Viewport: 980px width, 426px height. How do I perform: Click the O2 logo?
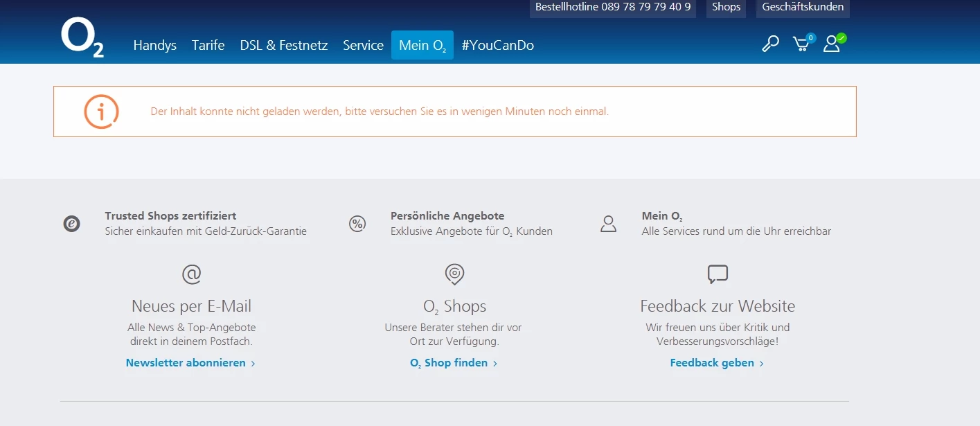click(82, 38)
